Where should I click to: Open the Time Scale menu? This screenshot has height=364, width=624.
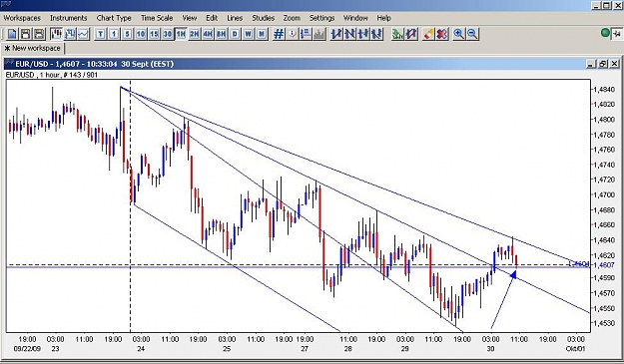157,18
